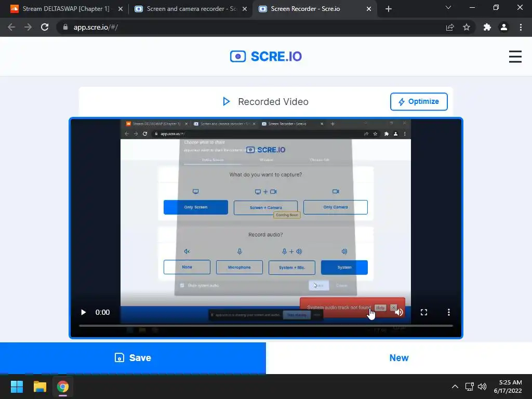Image resolution: width=532 pixels, height=399 pixels.
Task: Click the SCRE.IO logo
Action: click(266, 56)
